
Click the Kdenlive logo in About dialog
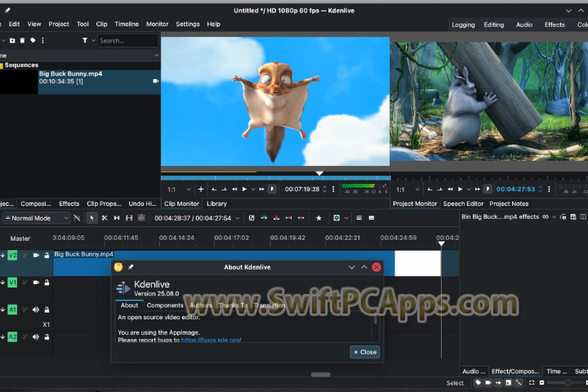(x=123, y=287)
